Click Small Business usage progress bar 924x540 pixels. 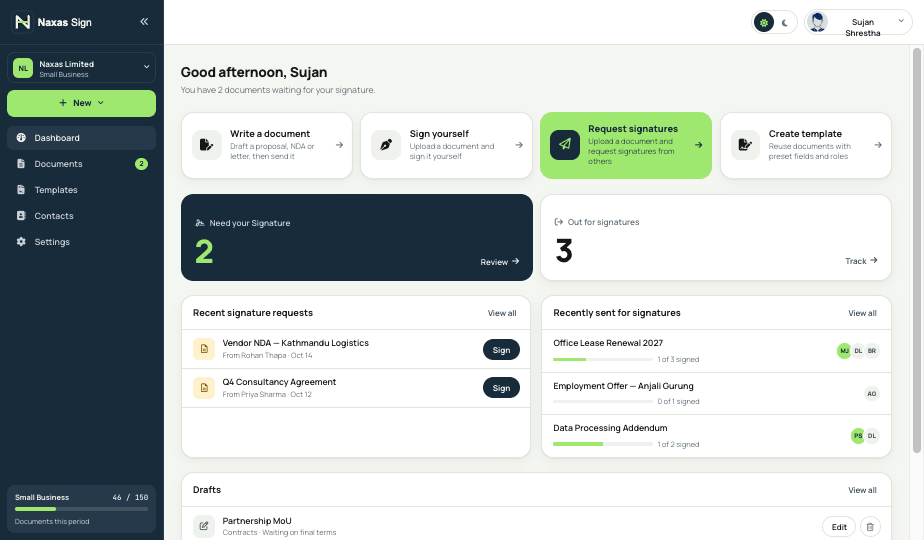81,509
